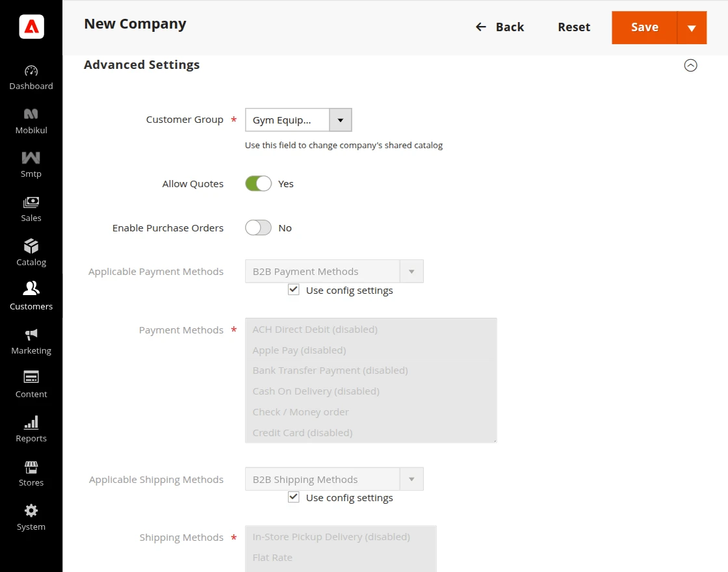Open the Smtp sidebar icon
The width and height of the screenshot is (728, 572).
[x=31, y=158]
